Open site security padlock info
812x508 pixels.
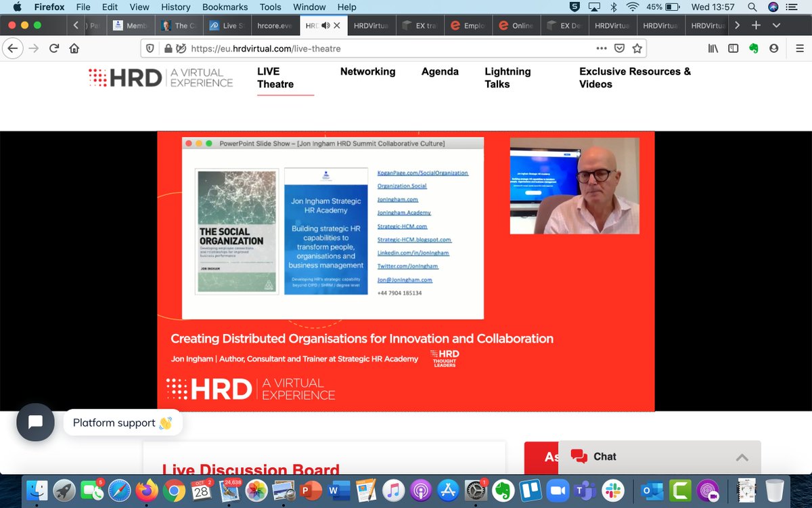pos(168,49)
